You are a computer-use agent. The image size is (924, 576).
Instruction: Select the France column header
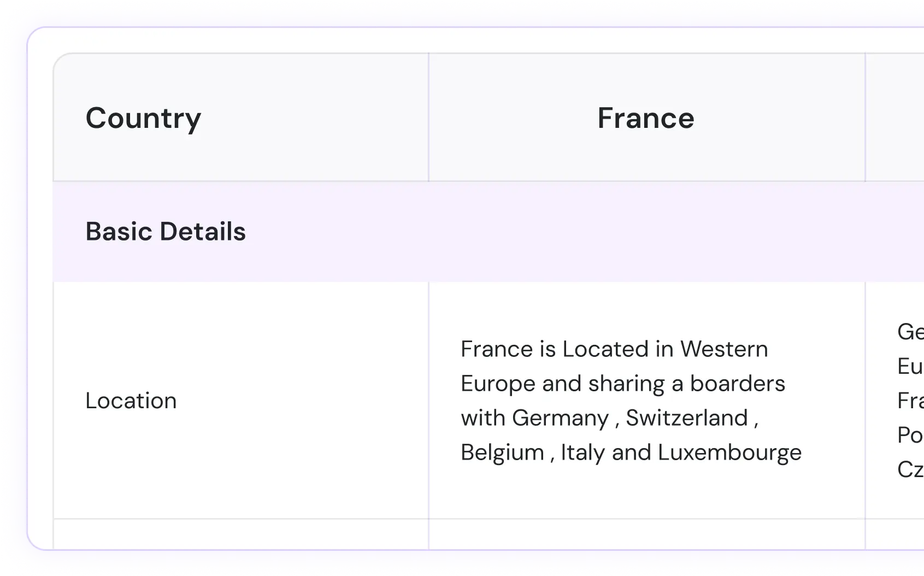click(646, 118)
